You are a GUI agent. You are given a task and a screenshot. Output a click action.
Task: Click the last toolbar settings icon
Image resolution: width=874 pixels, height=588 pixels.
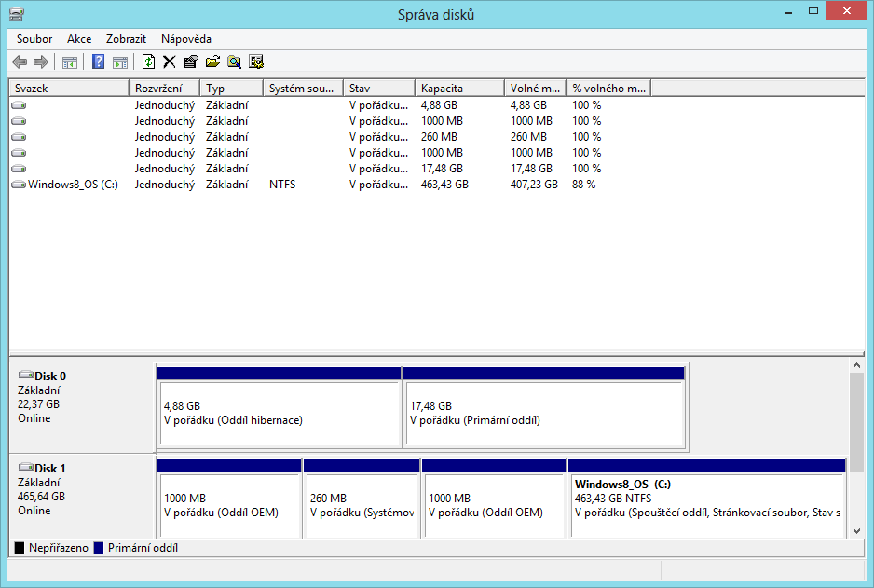tap(256, 62)
